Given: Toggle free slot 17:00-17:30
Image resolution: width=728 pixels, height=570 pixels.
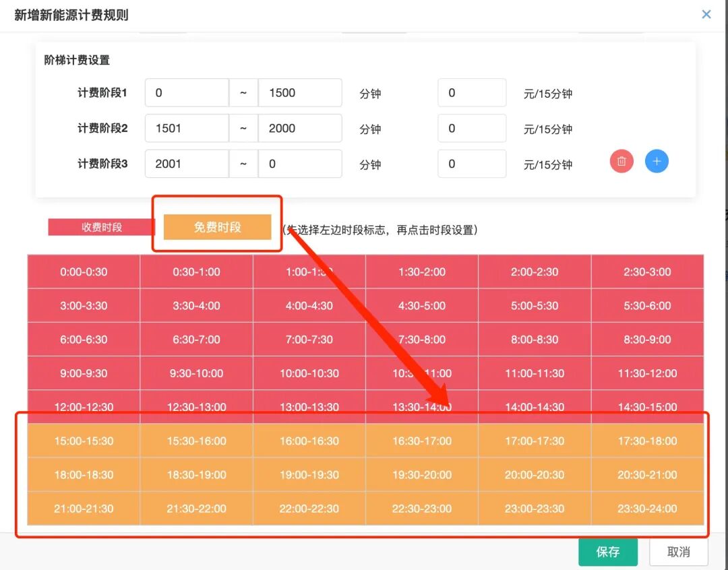Looking at the screenshot, I should pyautogui.click(x=535, y=441).
